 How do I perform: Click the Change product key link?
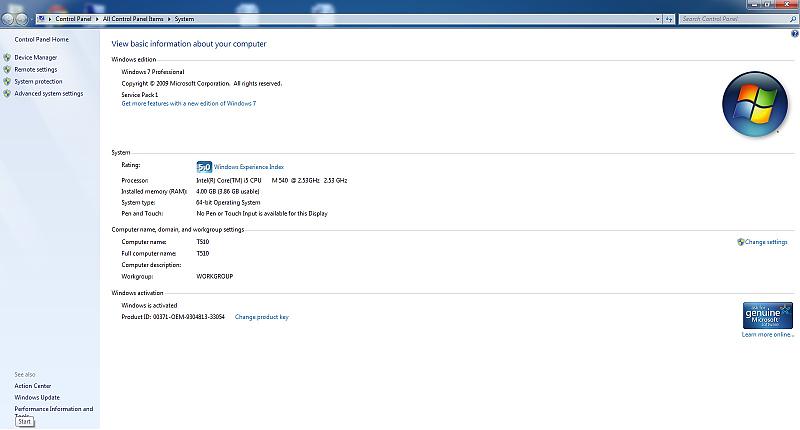[x=261, y=317]
